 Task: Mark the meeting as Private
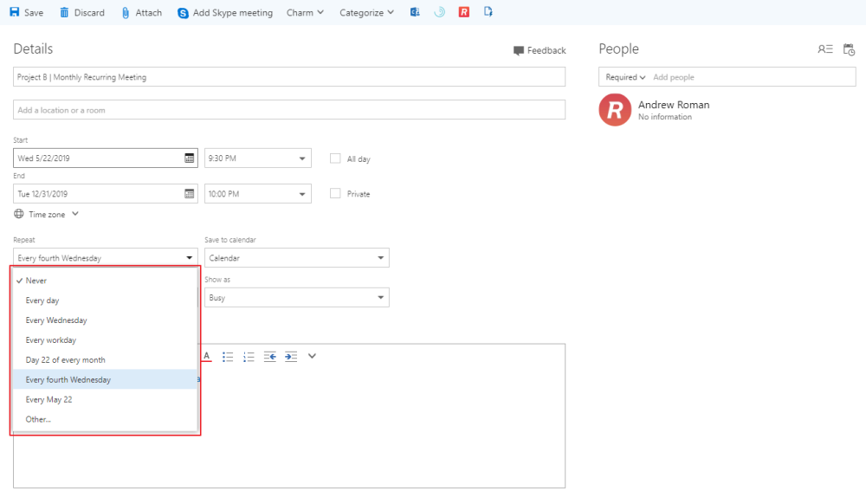[335, 193]
